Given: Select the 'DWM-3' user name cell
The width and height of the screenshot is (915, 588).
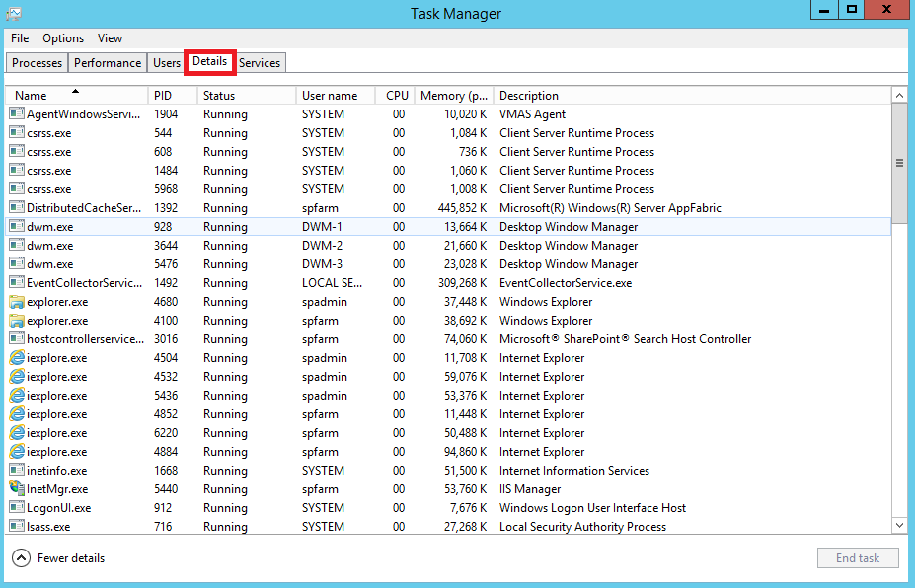Looking at the screenshot, I should coord(322,263).
